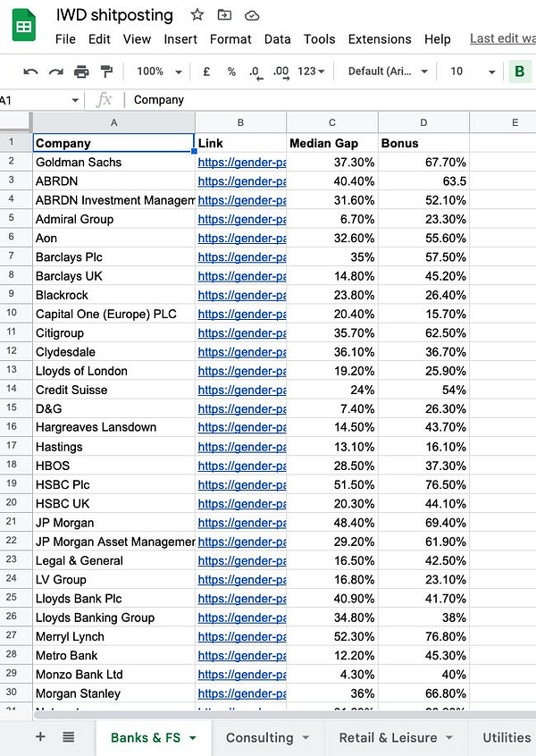Select the ABRDN bonus cell 63.5

(423, 181)
